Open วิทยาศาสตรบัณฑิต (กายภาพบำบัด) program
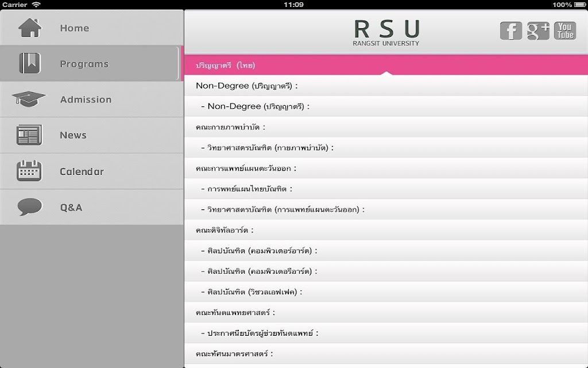Image resolution: width=588 pixels, height=368 pixels. pos(386,148)
